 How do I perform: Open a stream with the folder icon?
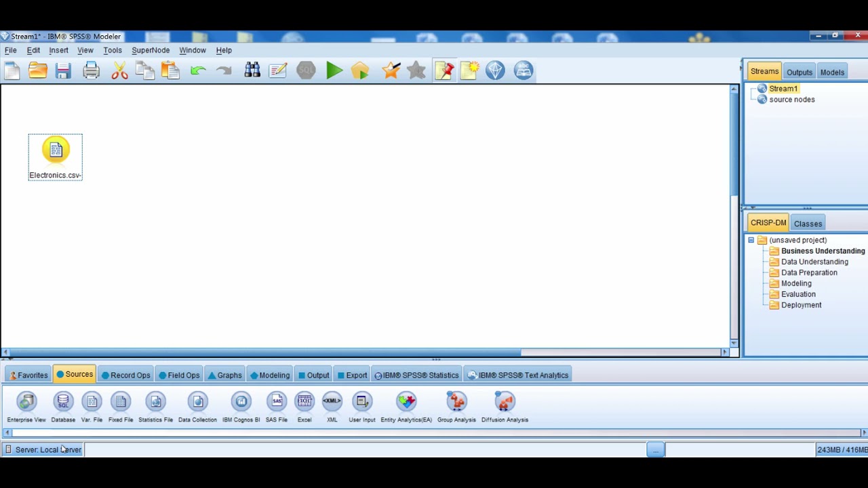click(37, 70)
